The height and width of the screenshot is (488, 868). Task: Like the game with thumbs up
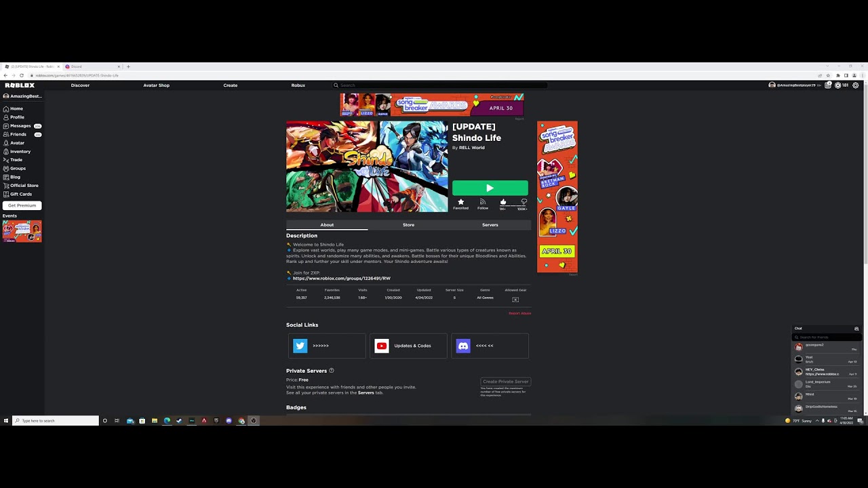click(502, 202)
